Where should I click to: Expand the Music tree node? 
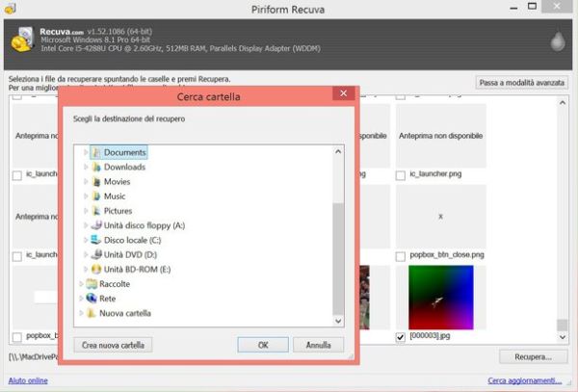pos(86,196)
